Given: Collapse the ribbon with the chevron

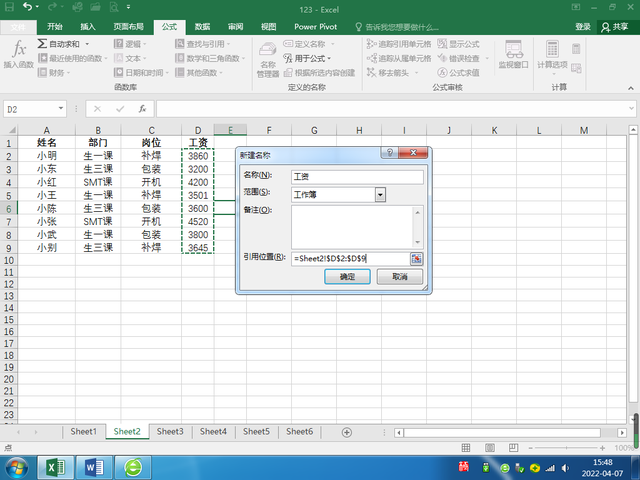Looking at the screenshot, I should 631,88.
